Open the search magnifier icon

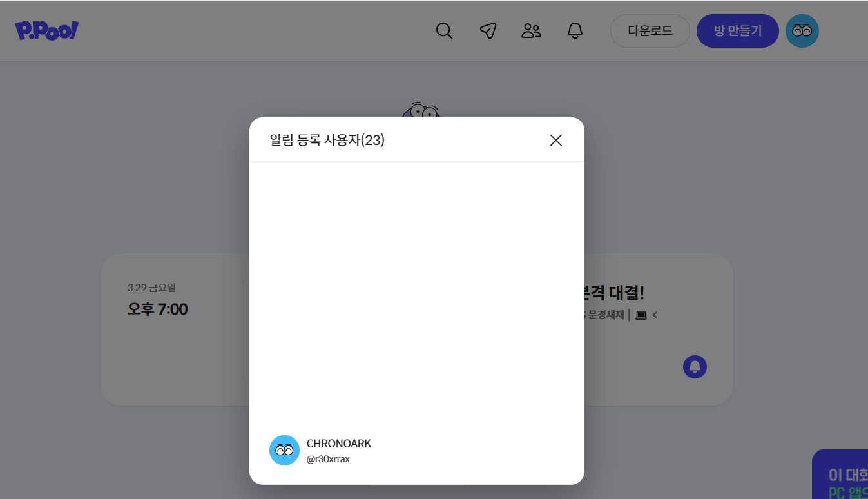coord(444,31)
